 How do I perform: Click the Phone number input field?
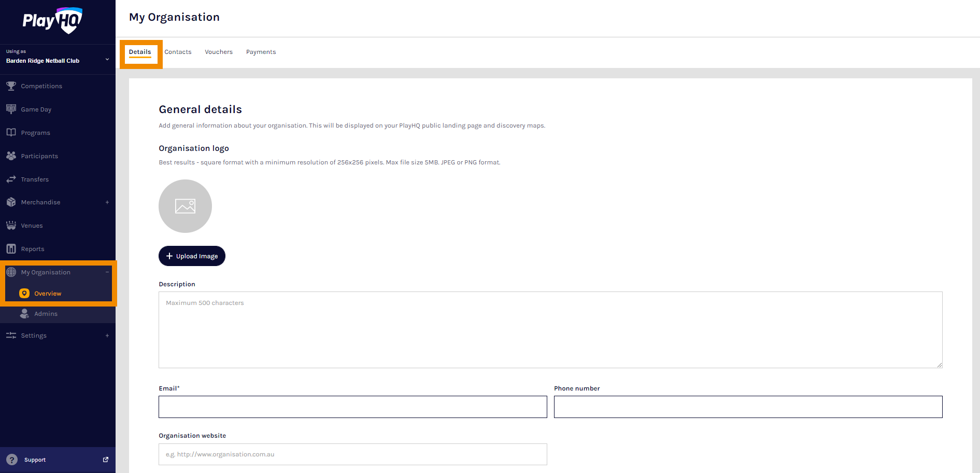pos(748,407)
